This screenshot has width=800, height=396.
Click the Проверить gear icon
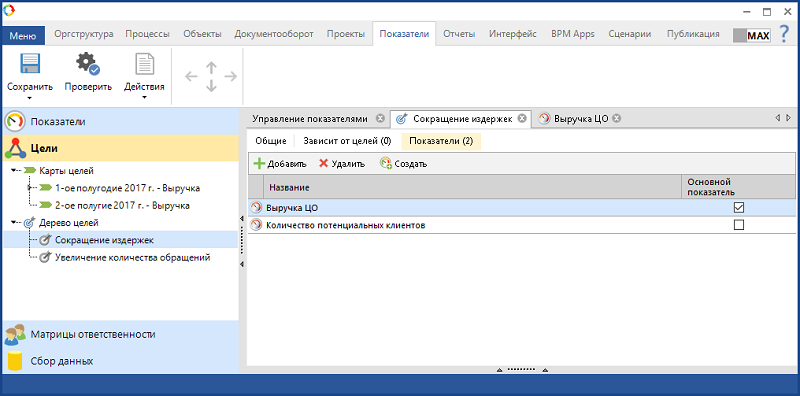pyautogui.click(x=88, y=64)
